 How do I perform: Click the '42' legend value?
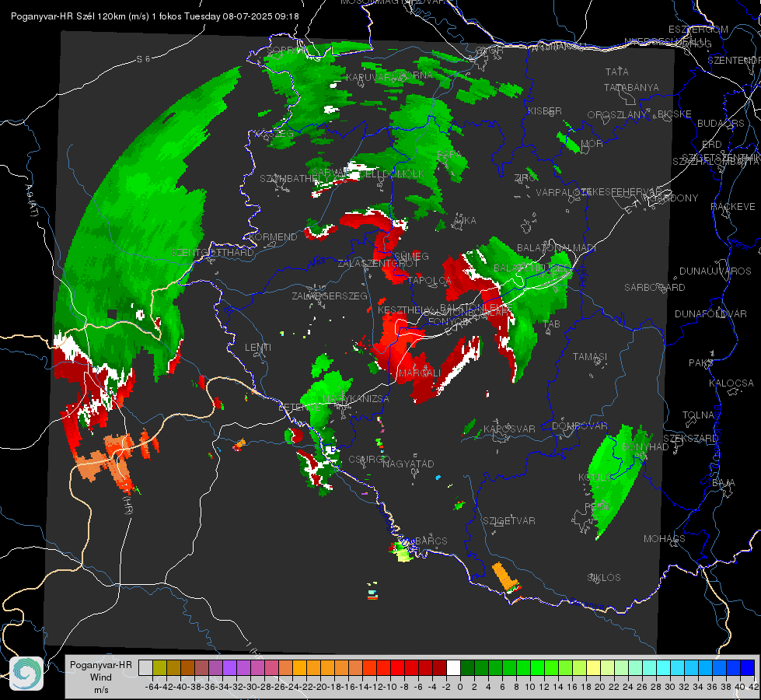pos(753,687)
